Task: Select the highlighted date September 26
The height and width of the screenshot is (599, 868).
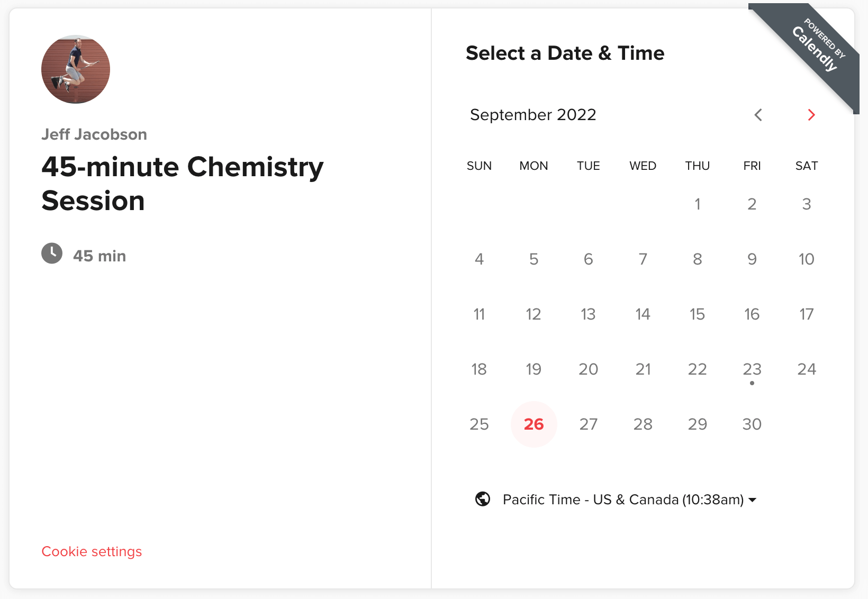Action: coord(534,424)
